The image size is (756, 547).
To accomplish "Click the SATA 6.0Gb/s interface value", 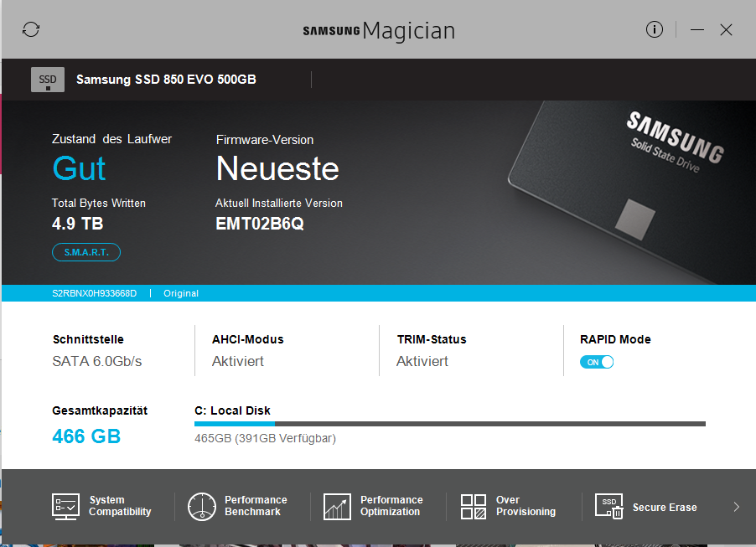I will [97, 361].
